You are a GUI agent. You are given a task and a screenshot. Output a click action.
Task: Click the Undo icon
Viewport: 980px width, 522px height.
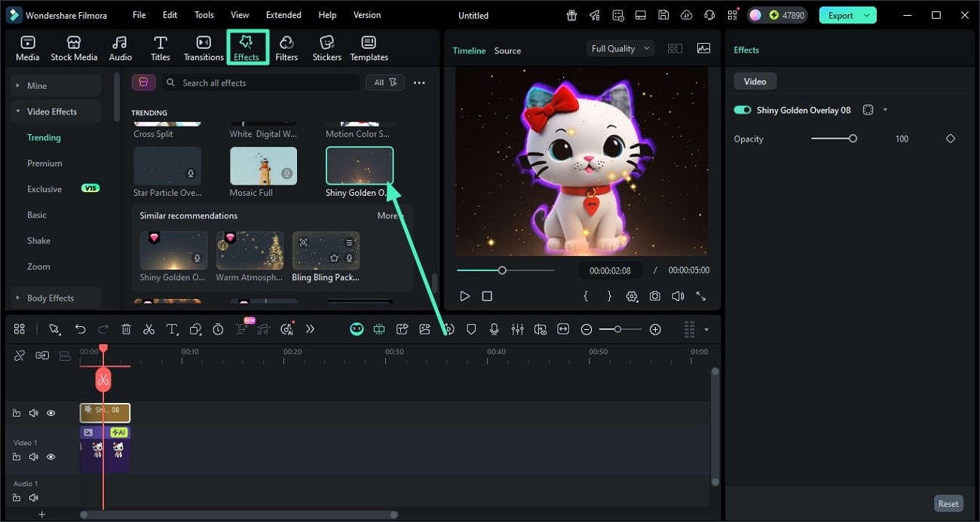click(81, 329)
